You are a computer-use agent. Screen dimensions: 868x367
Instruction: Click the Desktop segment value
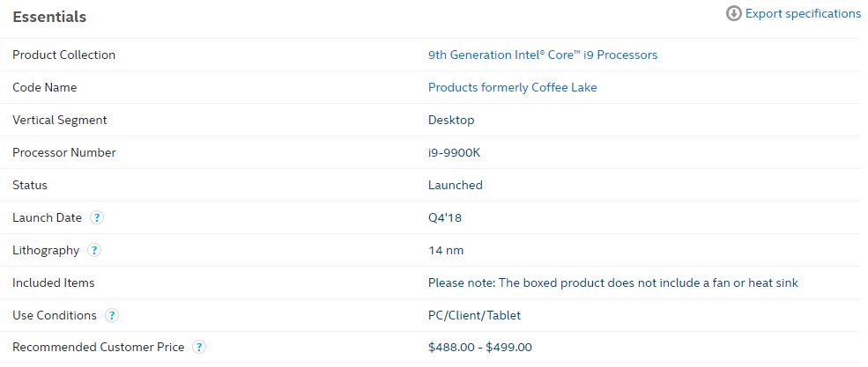[451, 120]
